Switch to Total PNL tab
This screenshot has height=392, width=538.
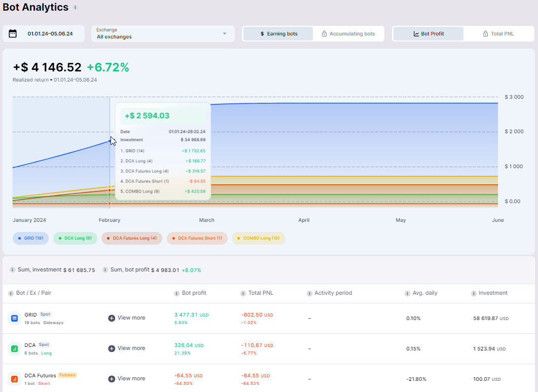coord(497,34)
